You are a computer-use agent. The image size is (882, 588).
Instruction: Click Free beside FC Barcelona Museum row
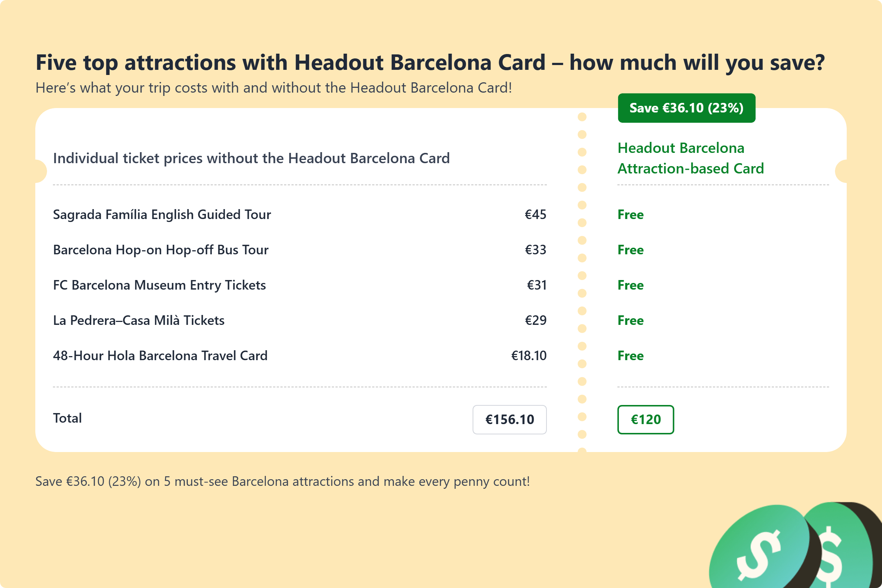(630, 285)
